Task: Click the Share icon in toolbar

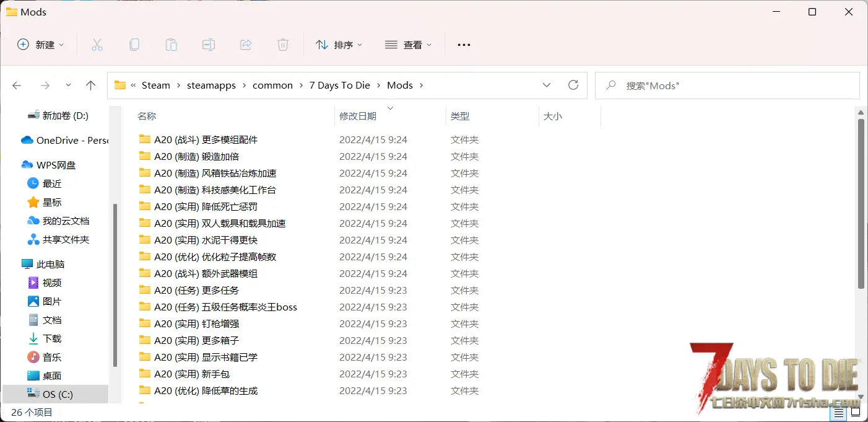Action: 246,45
